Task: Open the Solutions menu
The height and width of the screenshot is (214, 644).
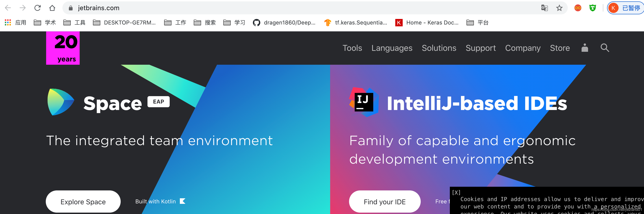Action: coord(439,48)
